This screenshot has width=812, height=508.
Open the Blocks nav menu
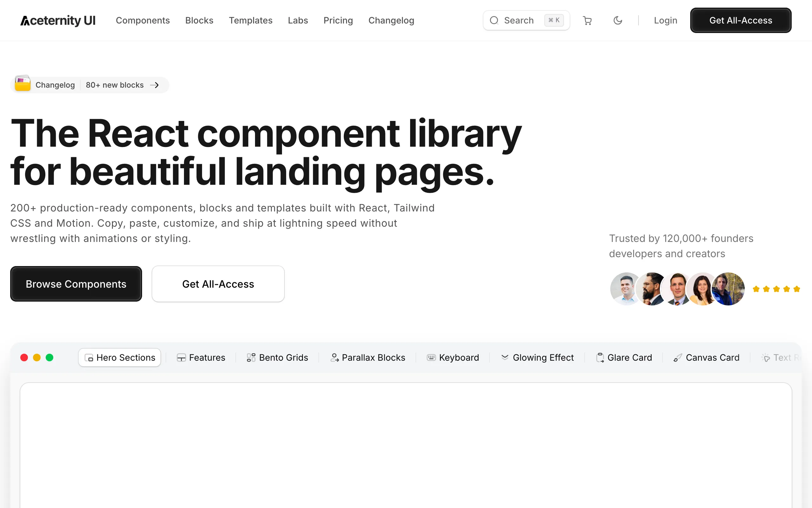(199, 21)
